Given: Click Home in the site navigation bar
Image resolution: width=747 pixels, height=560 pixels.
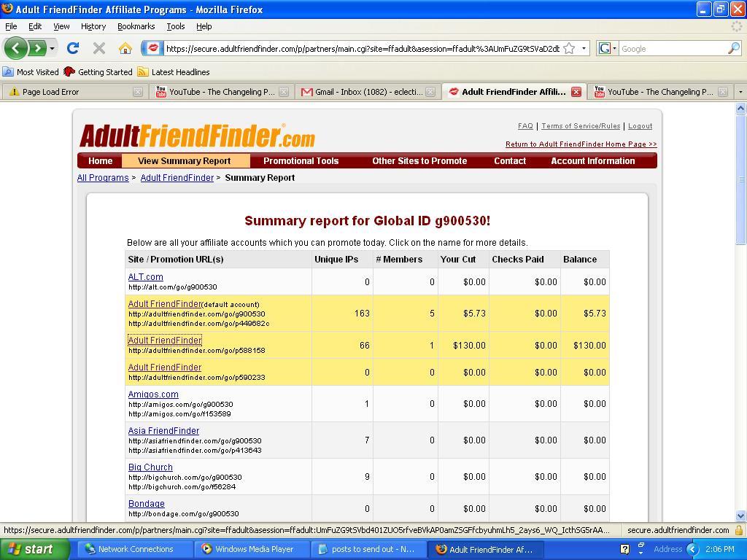Looking at the screenshot, I should pos(100,161).
